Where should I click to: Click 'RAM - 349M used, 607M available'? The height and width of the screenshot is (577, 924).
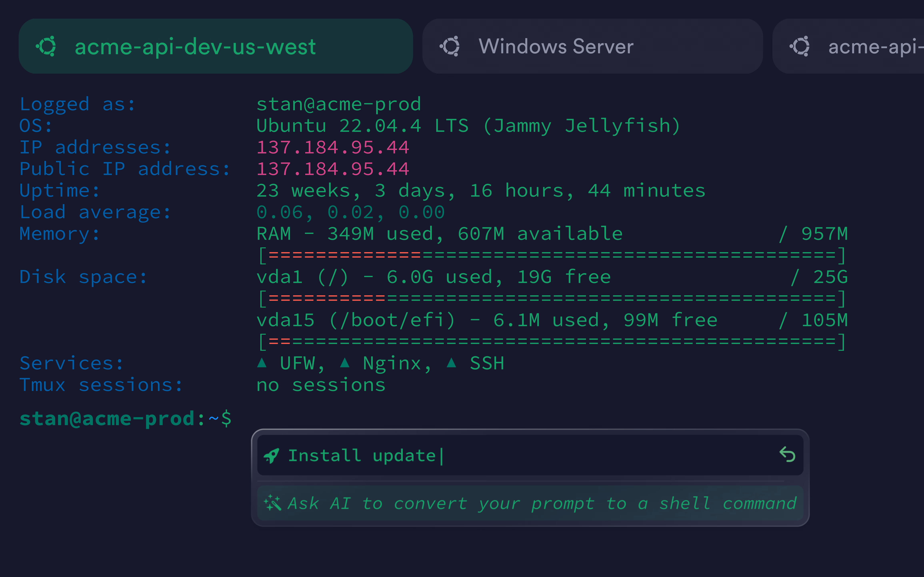(440, 234)
